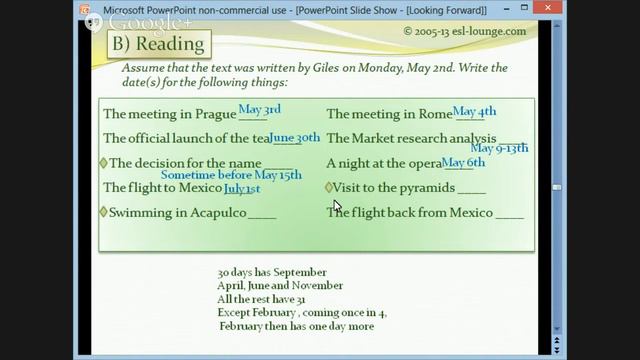Click the text 'The meeting in Prague'
This screenshot has height=360, width=640.
[x=170, y=114]
